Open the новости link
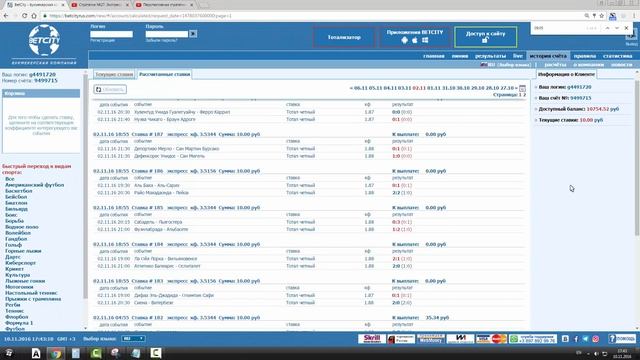 click(x=621, y=65)
